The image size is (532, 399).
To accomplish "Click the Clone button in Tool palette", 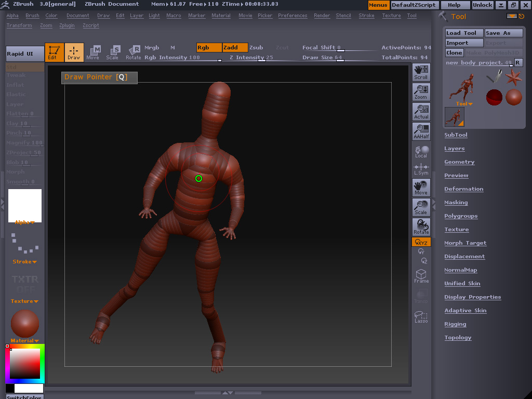I will (454, 52).
